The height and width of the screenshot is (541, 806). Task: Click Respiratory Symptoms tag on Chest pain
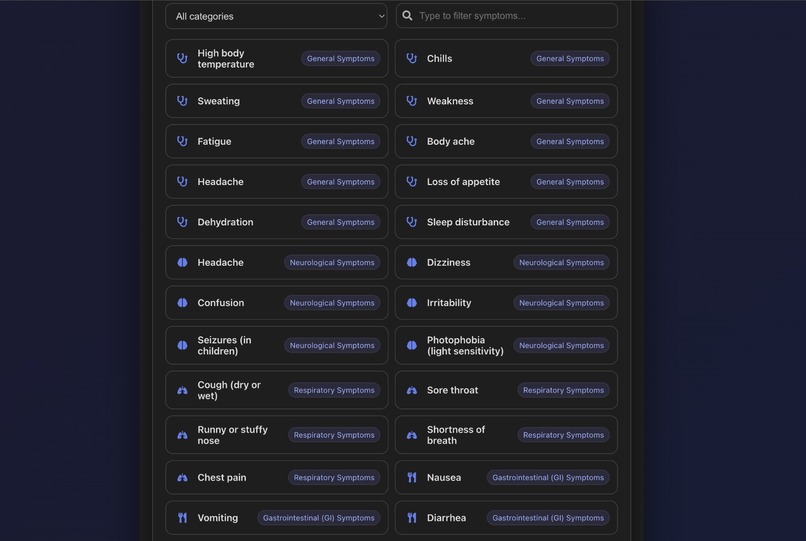pyautogui.click(x=334, y=477)
